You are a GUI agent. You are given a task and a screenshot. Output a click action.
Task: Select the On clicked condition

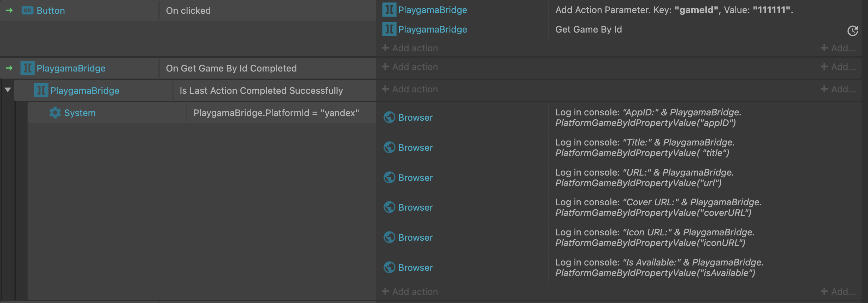coord(188,11)
